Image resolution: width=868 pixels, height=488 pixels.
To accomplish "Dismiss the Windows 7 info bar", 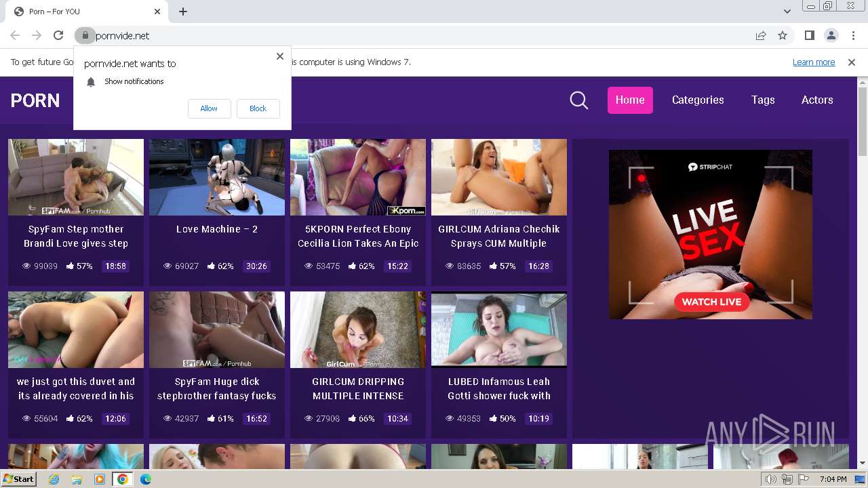I will click(852, 62).
